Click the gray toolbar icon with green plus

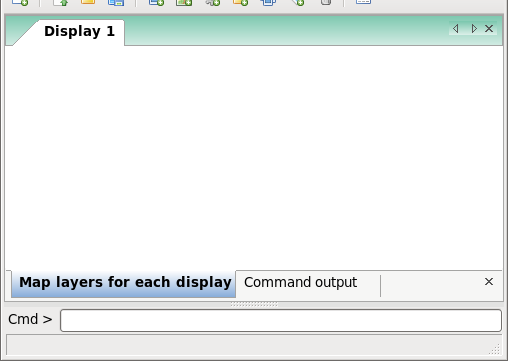[212, 2]
